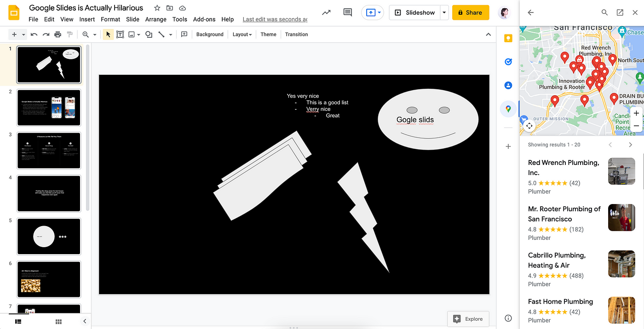
Task: Open the image insert options dropdown
Action: tap(138, 34)
